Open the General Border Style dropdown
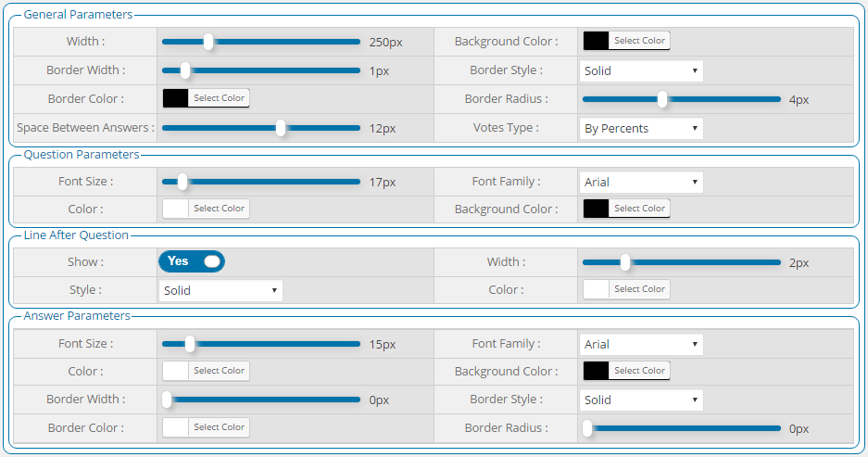The image size is (868, 457). pos(640,70)
